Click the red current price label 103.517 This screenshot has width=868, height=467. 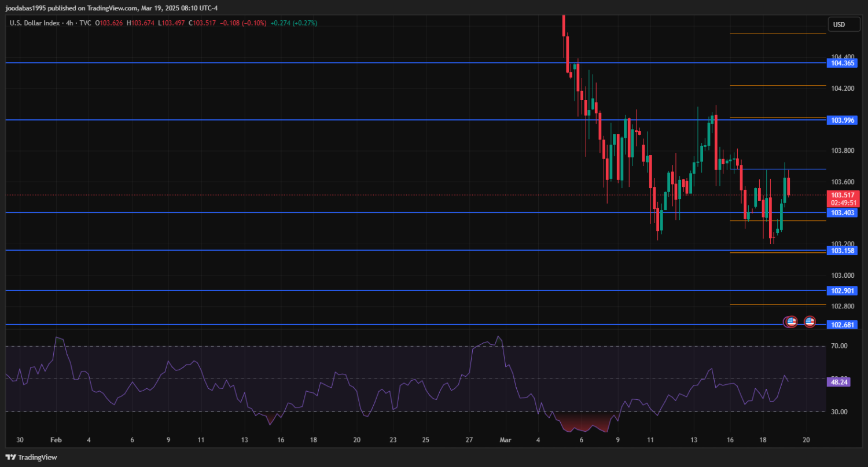click(843, 196)
